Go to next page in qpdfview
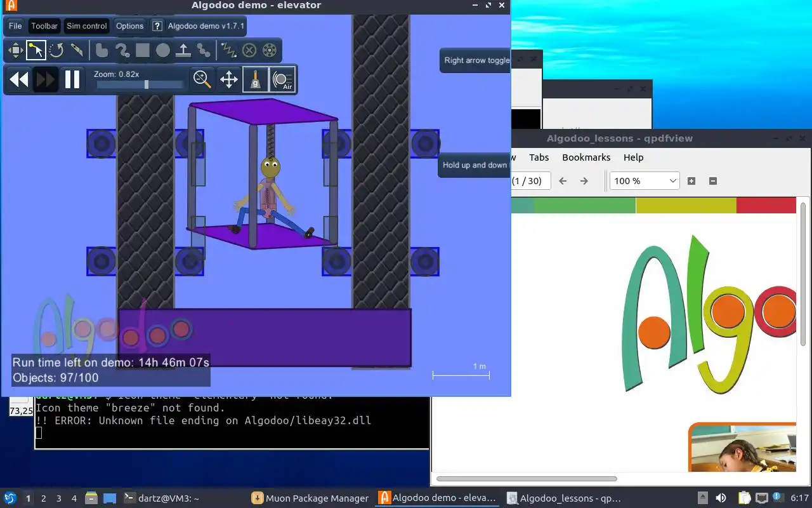 click(584, 181)
